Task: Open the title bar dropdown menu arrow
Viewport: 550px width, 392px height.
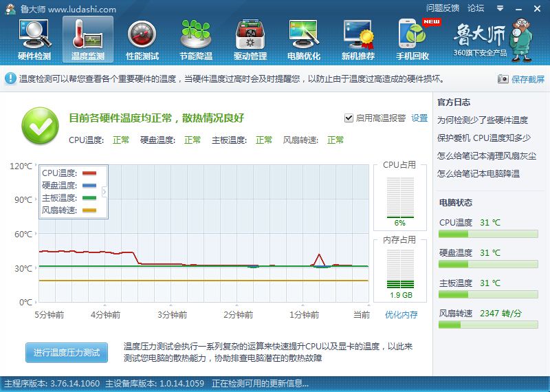Action: tap(500, 8)
